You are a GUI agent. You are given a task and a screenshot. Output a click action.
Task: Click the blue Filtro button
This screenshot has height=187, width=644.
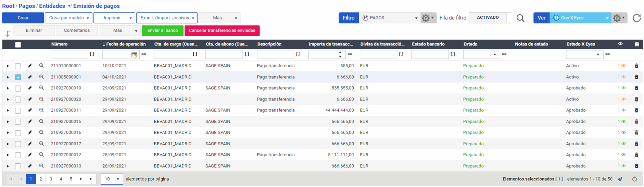349,18
